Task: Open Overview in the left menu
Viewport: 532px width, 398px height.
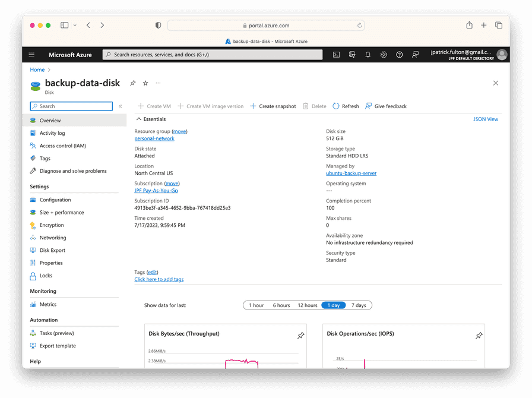Action: coord(74,120)
